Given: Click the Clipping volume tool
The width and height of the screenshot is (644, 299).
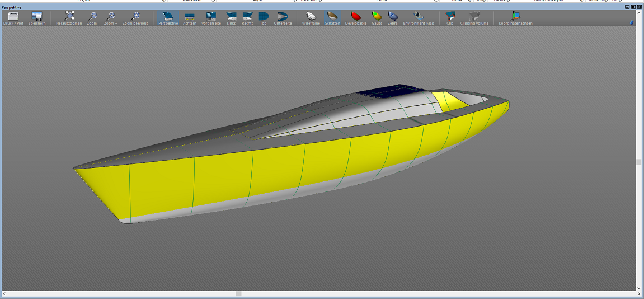Looking at the screenshot, I should coord(474,17).
